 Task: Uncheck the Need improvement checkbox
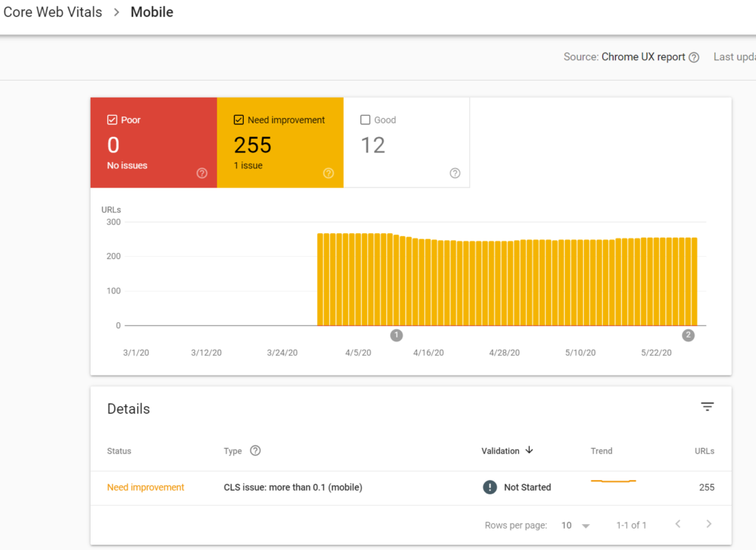point(239,120)
